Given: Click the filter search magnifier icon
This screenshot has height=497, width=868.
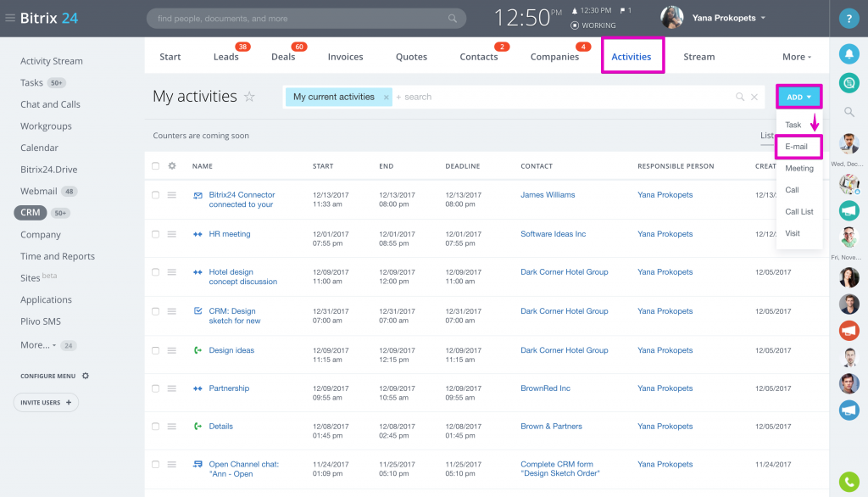Looking at the screenshot, I should pos(739,97).
